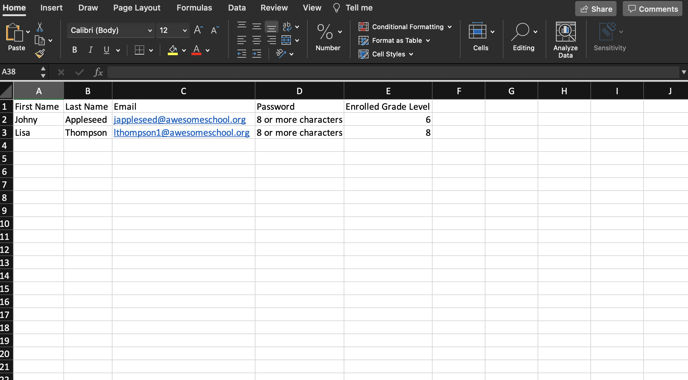Viewport: 688px width, 380px height.
Task: Apply borders with the borders icon
Action: click(139, 50)
